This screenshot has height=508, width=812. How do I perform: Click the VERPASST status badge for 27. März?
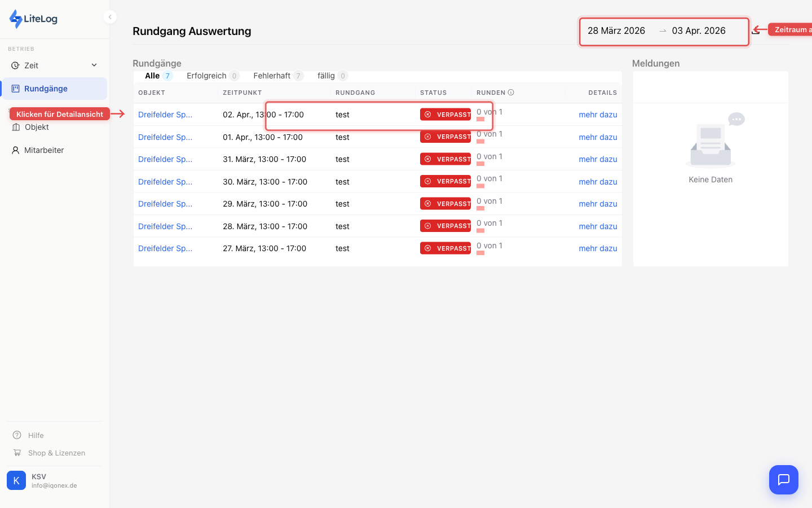pyautogui.click(x=445, y=248)
